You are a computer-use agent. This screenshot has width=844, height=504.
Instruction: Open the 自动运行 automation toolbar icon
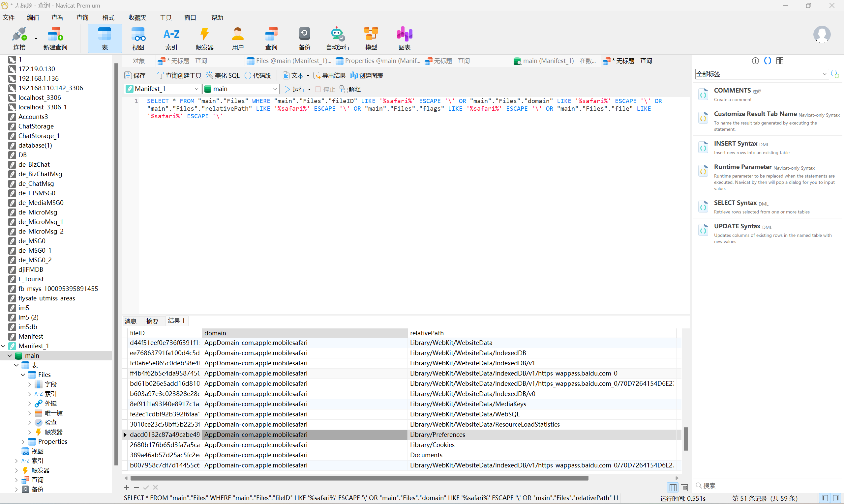coord(338,39)
